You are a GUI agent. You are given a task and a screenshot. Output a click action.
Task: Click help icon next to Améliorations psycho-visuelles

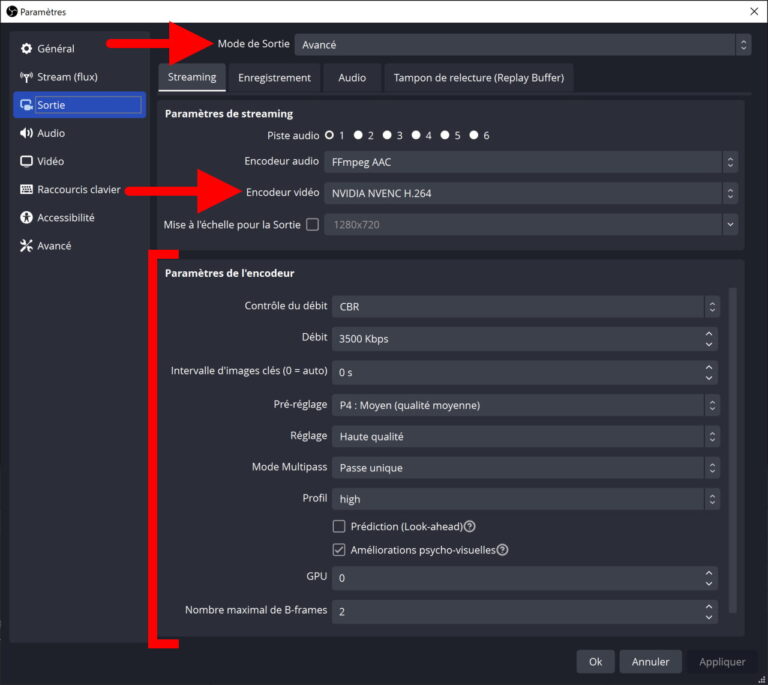pos(503,549)
